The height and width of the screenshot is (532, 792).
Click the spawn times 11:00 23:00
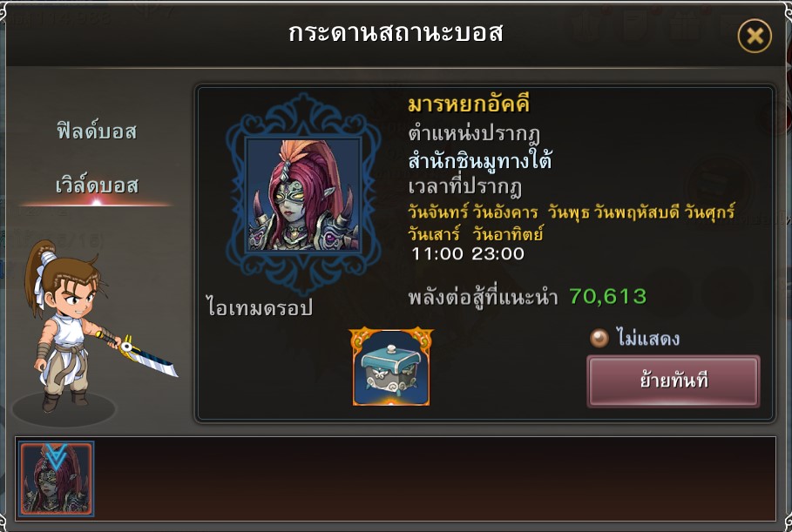tap(467, 253)
